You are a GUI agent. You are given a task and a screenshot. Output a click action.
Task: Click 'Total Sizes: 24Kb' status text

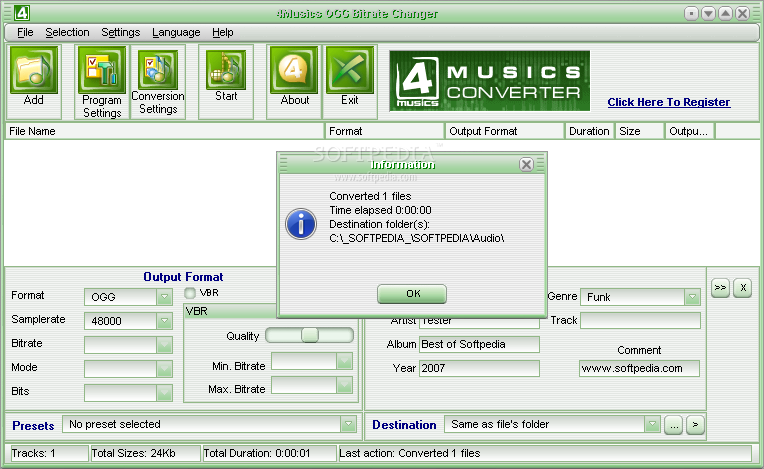click(134, 453)
